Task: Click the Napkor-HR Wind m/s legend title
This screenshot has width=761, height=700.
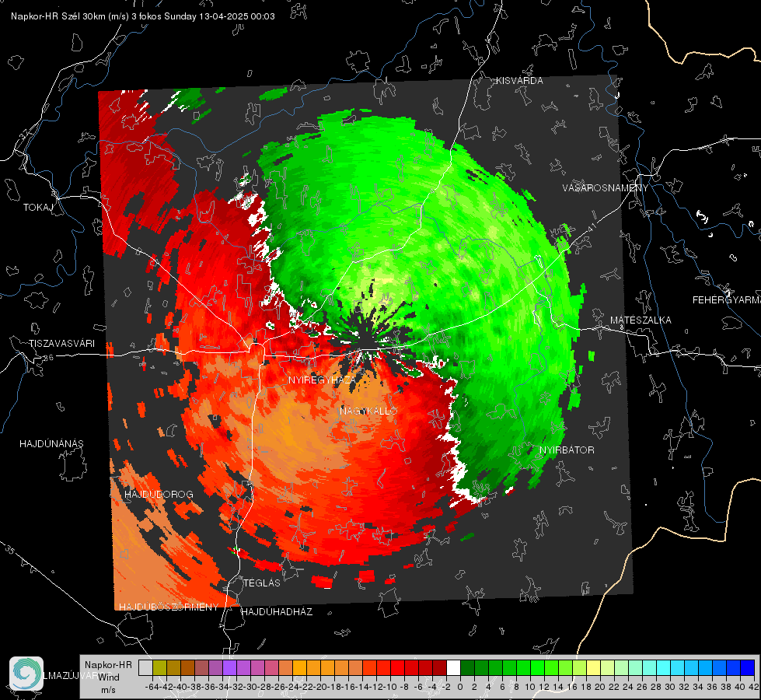Action: 108,677
